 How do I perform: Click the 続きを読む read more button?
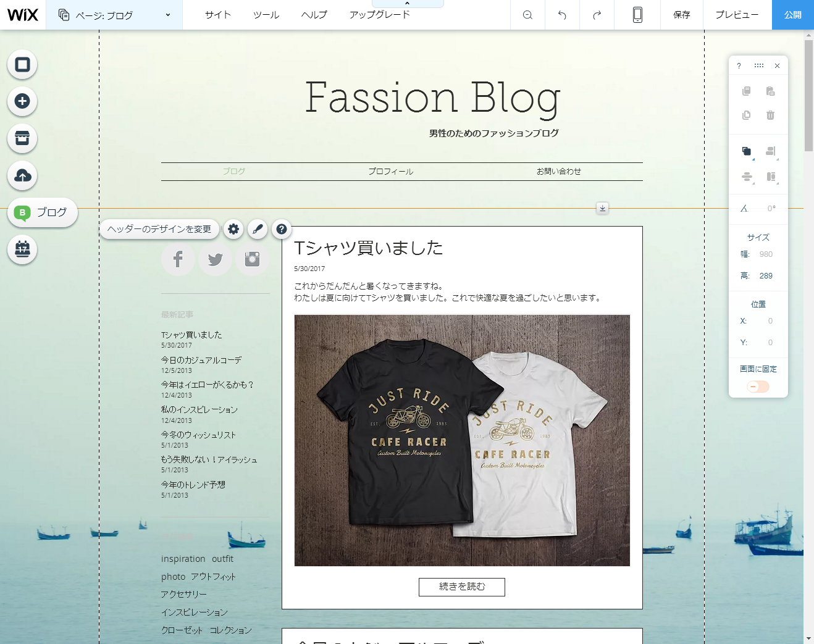point(462,587)
